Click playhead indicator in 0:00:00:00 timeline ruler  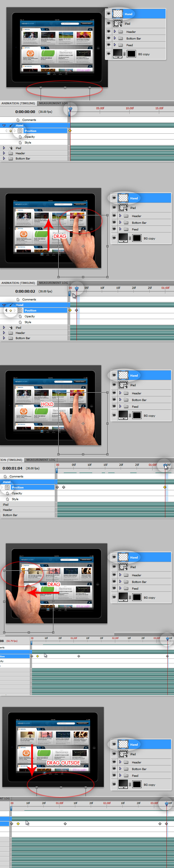(x=70, y=109)
